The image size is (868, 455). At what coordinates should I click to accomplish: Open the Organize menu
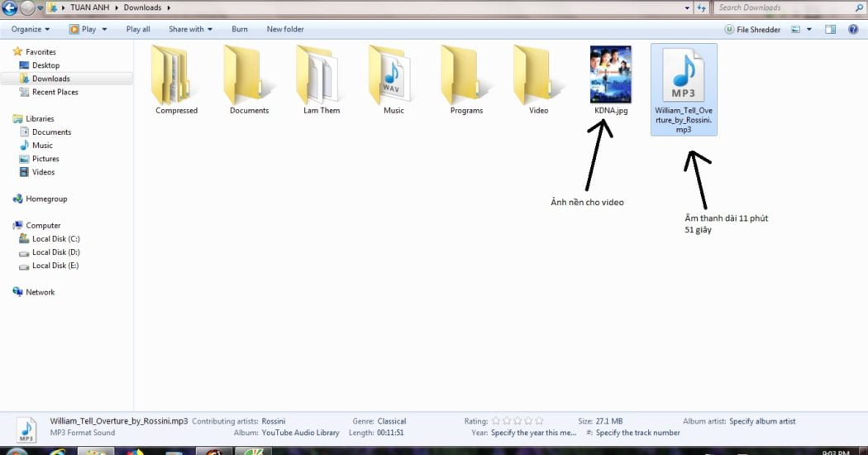tap(31, 30)
